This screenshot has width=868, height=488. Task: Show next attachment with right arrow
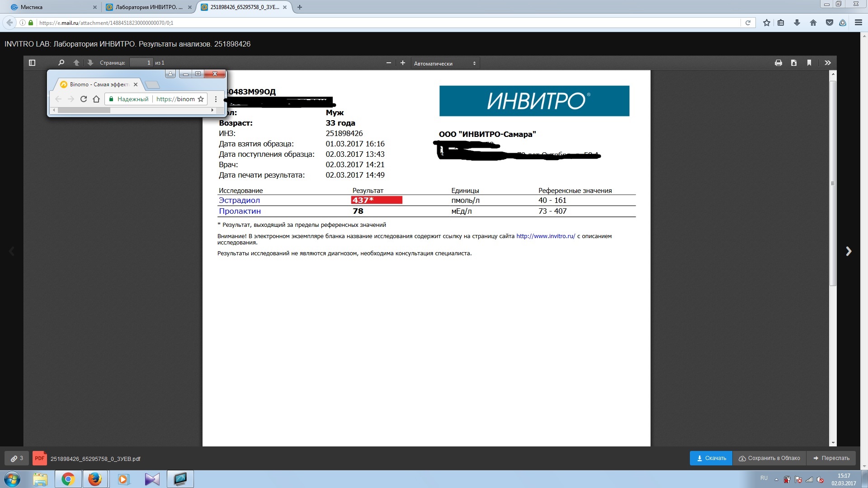[849, 251]
